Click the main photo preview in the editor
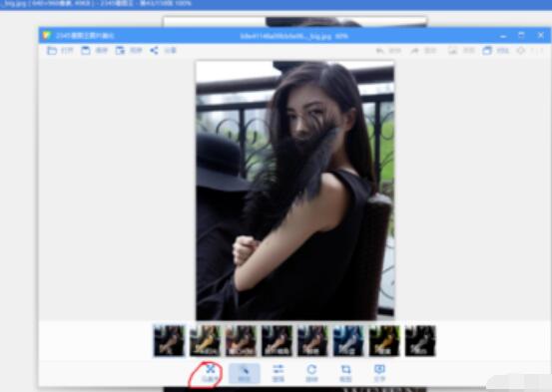 click(295, 191)
